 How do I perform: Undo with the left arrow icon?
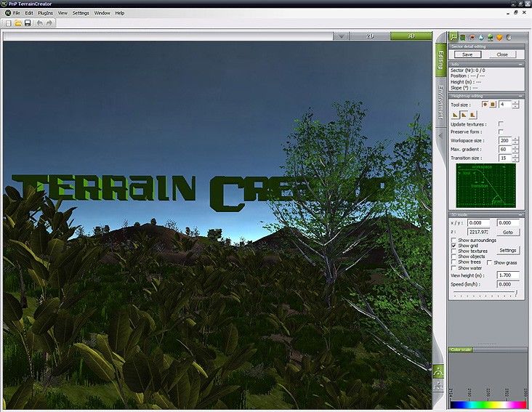pyautogui.click(x=40, y=23)
